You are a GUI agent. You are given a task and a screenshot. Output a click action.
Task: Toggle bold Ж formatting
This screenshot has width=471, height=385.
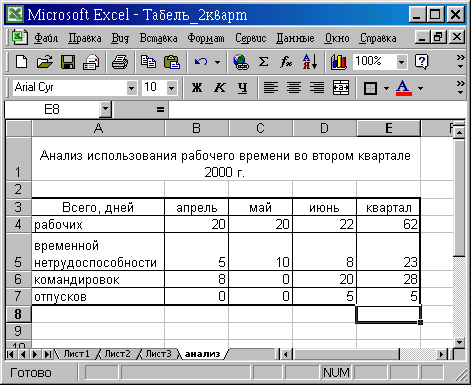197,88
